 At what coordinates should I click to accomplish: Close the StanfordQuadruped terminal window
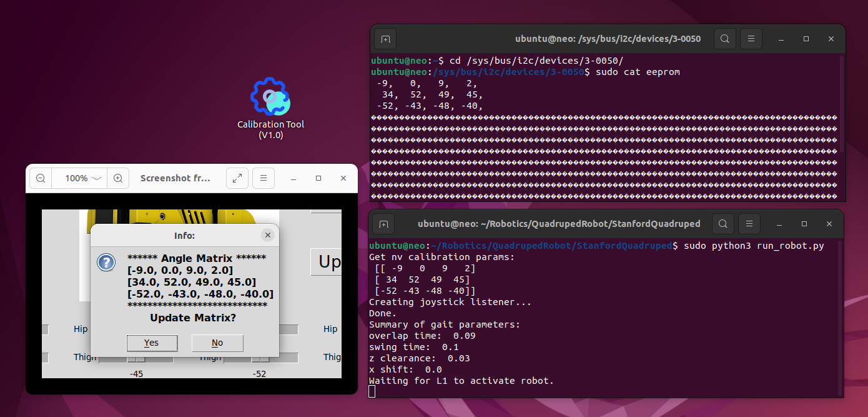coord(829,223)
